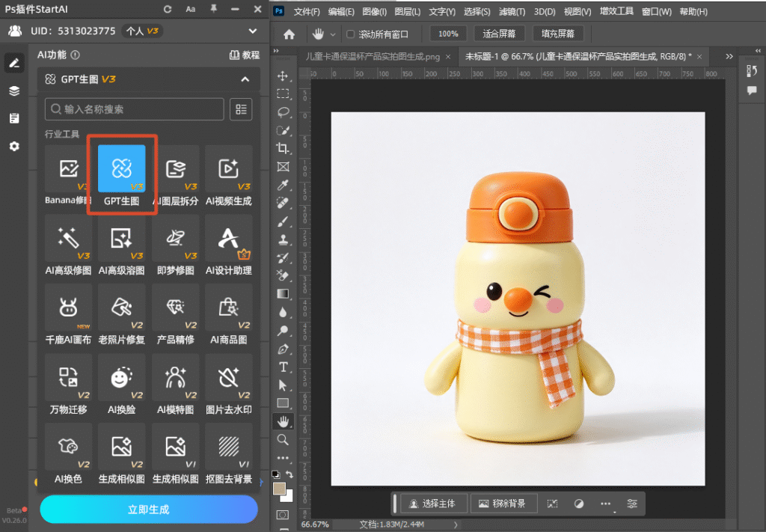766x532 pixels.
Task: Select the Zoom tool in toolbar
Action: coord(283,440)
